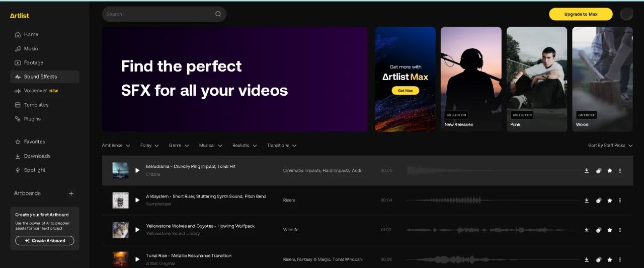644x268 pixels.
Task: Click the Risers category tag
Action: point(289,200)
